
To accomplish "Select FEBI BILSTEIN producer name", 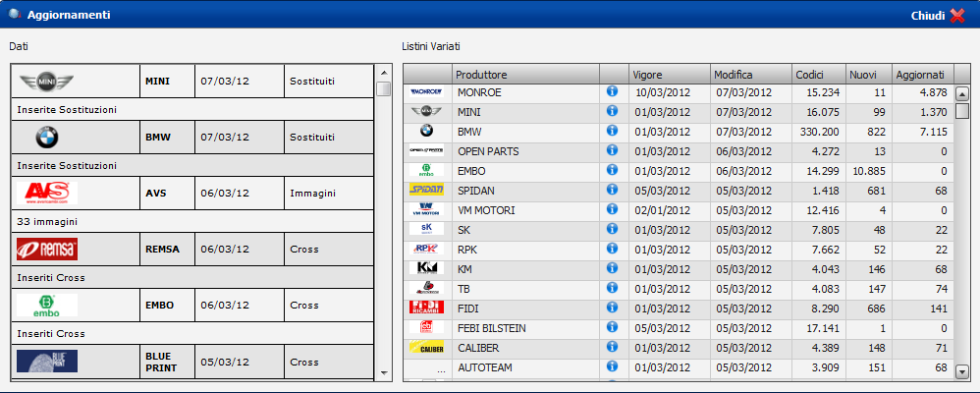I will (x=492, y=328).
